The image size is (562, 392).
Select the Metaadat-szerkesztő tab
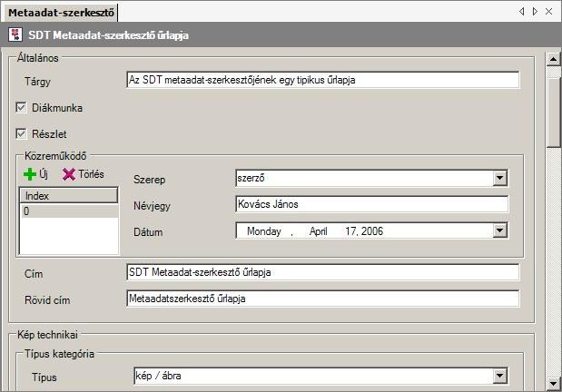click(61, 13)
